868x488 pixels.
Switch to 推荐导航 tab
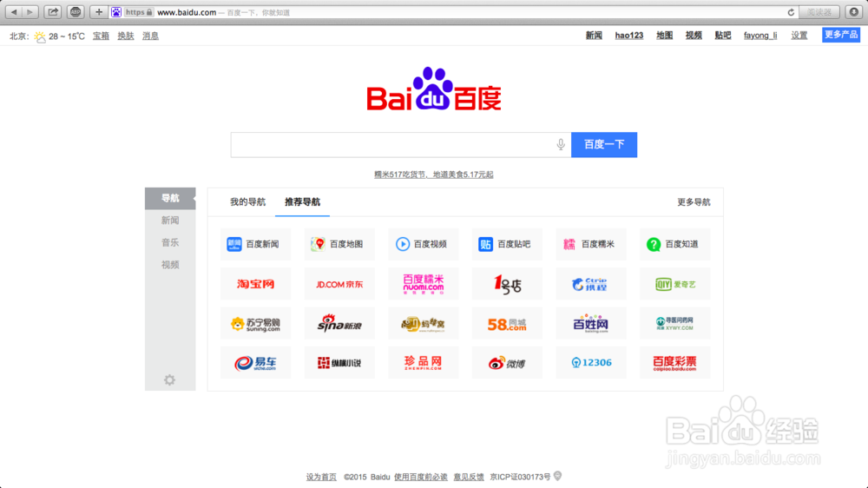302,202
